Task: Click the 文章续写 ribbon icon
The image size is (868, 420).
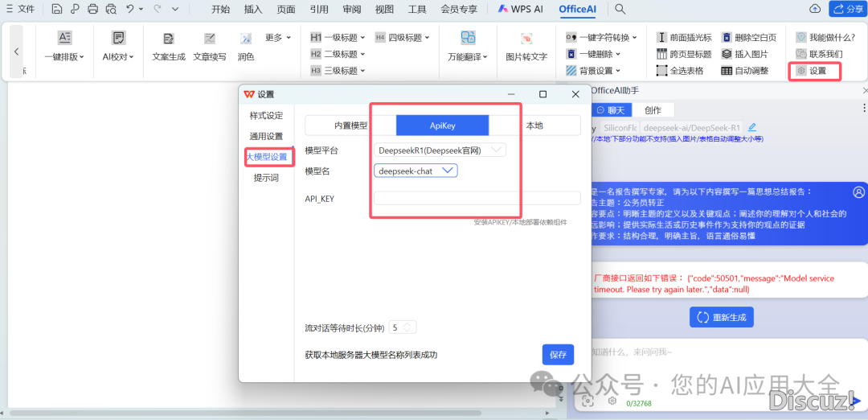Action: (210, 39)
